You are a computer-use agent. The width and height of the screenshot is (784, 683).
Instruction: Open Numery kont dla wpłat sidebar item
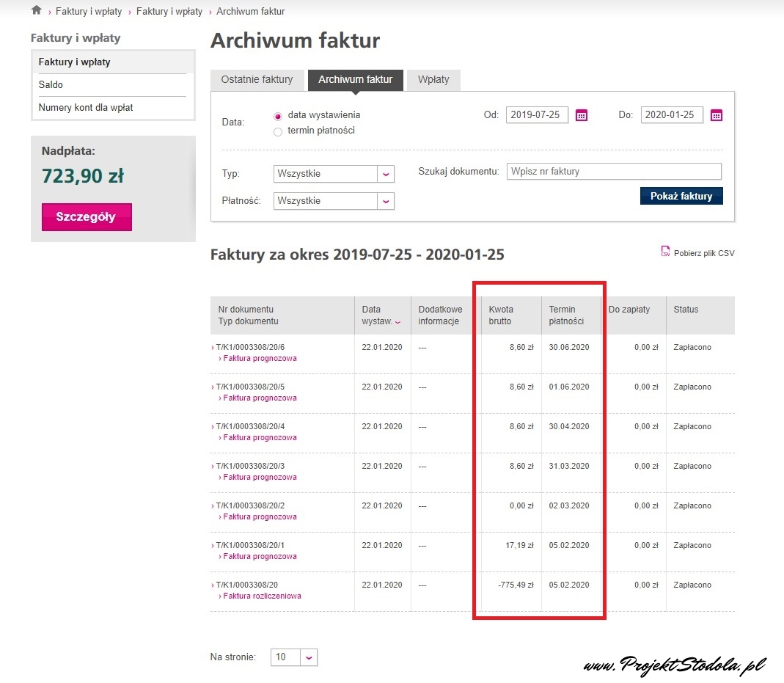pyautogui.click(x=86, y=108)
